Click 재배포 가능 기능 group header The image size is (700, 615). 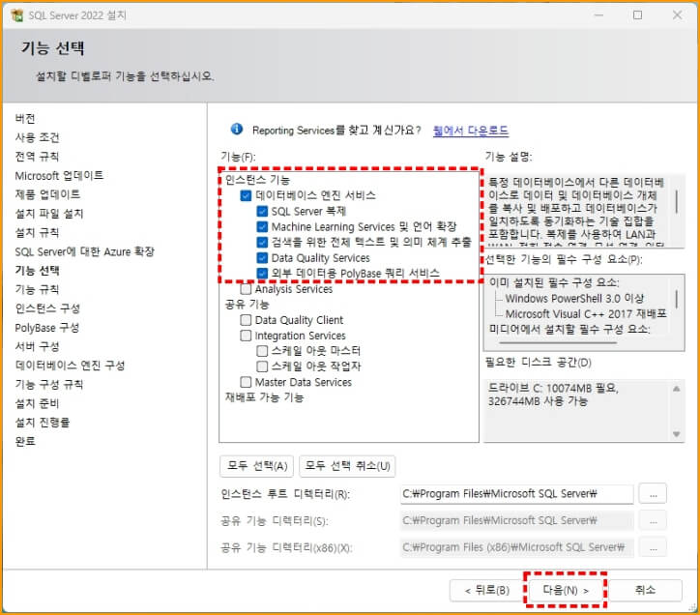[264, 397]
